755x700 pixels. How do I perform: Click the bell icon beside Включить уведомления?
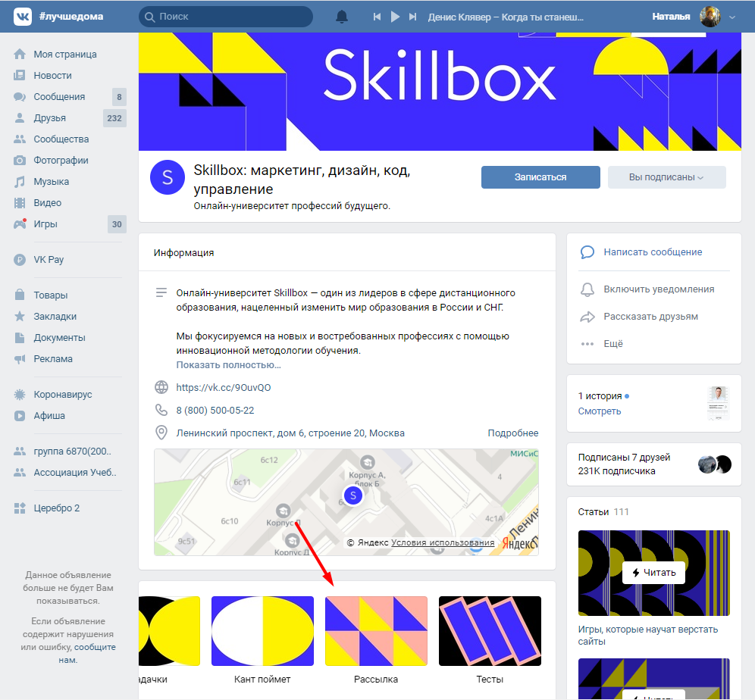coord(587,289)
